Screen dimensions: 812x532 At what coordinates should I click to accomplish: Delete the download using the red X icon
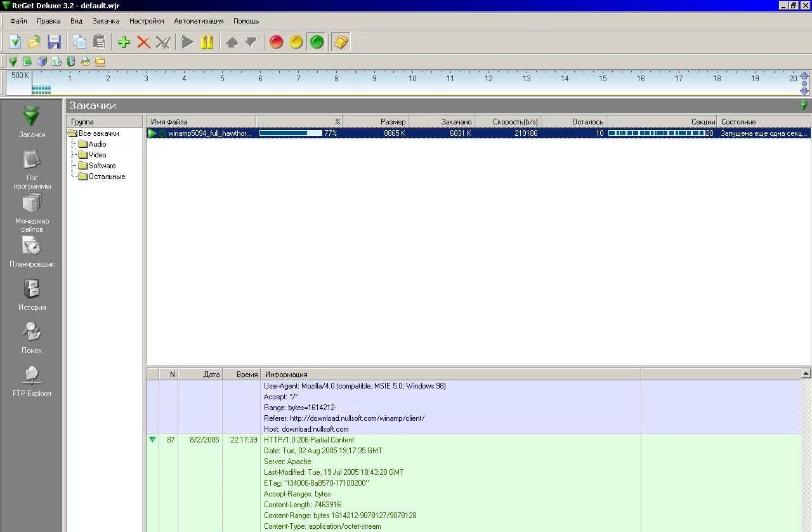143,43
